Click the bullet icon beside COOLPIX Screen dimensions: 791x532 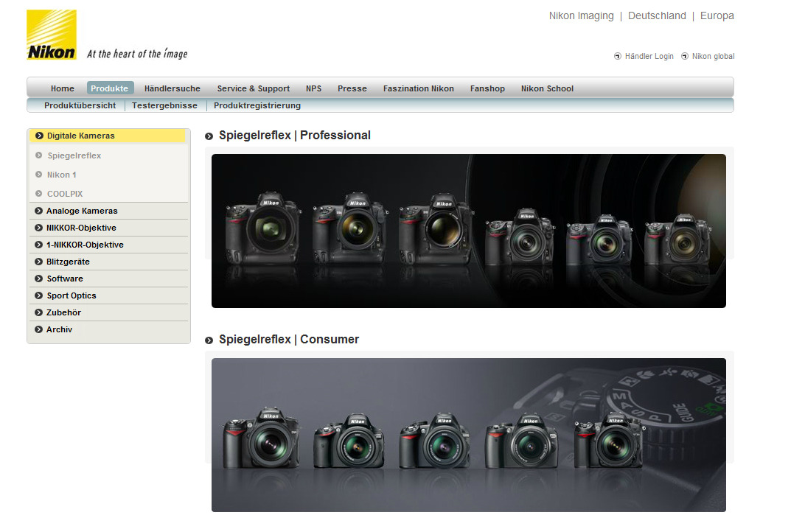coord(39,194)
